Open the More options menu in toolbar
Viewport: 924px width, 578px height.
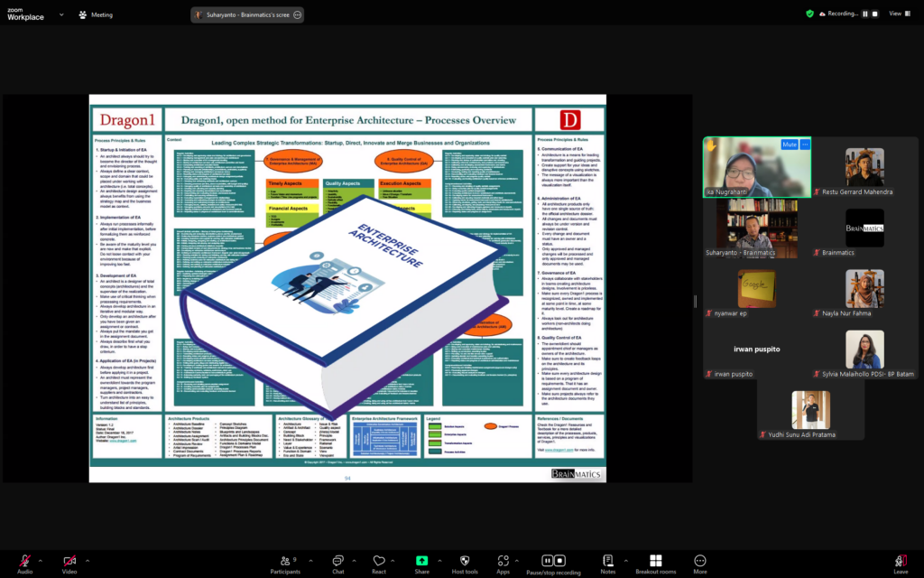click(x=699, y=561)
